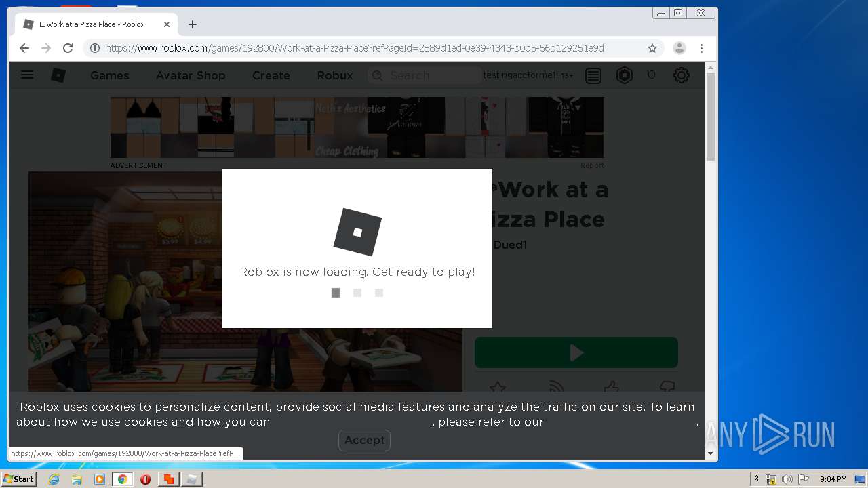This screenshot has width=868, height=488.
Task: Open the Windows Start menu
Action: (19, 479)
